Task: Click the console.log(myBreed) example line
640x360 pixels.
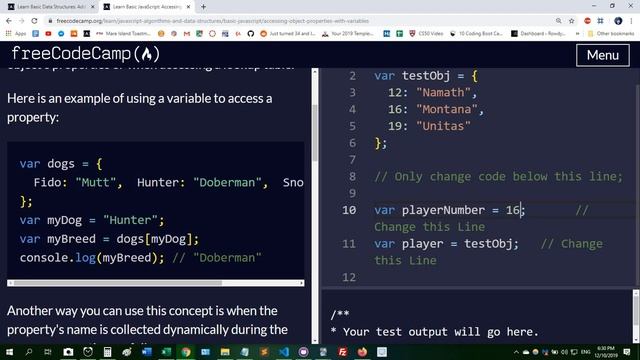Action: [140, 258]
